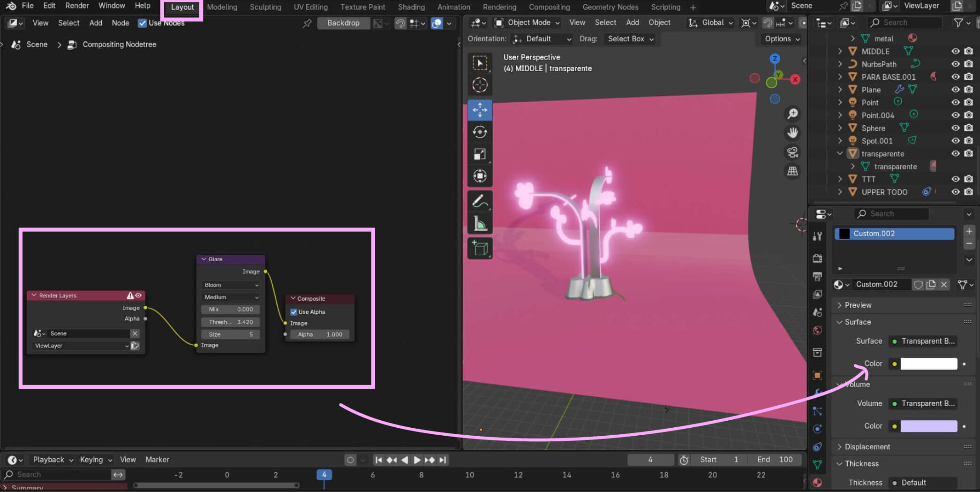Open the Object Mode dropdown
This screenshot has height=492, width=980.
click(x=527, y=23)
